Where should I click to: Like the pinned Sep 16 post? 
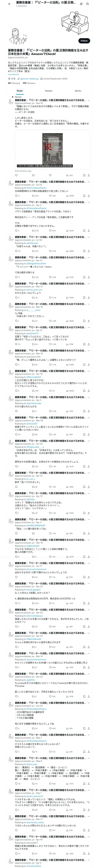tap(50, 175)
